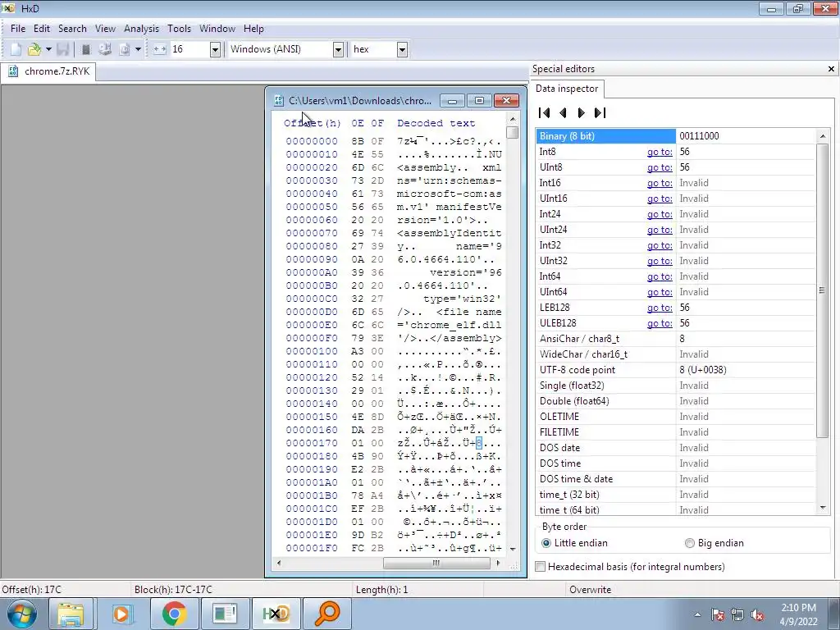The image size is (840, 630).
Task: Click the Action Center flag tray icon
Action: tap(718, 615)
